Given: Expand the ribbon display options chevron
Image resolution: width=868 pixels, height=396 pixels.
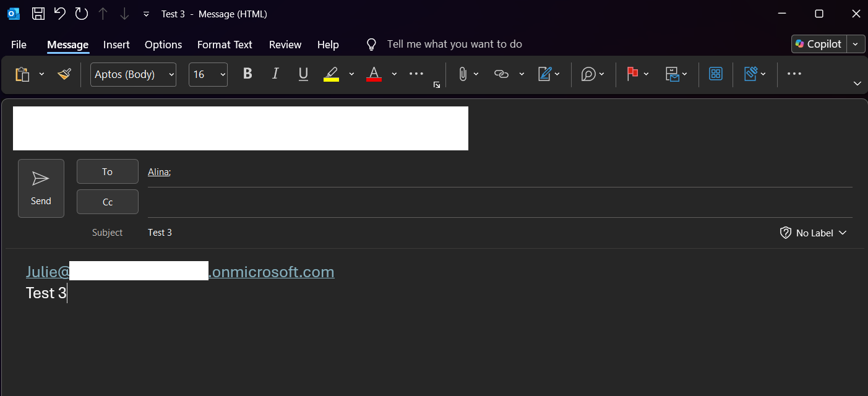Looking at the screenshot, I should click(857, 84).
